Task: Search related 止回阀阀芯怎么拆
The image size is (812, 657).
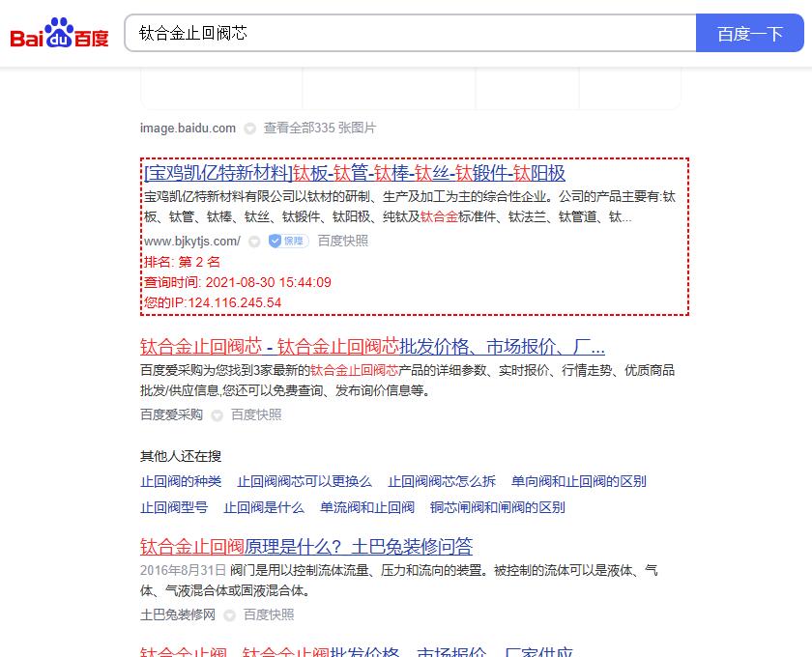Action: [x=442, y=481]
